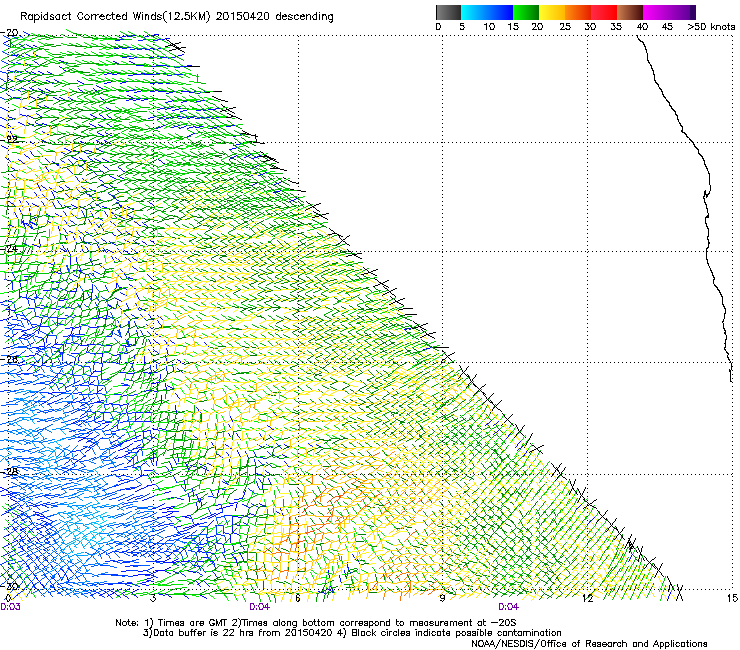Pick the brown 35-40 knots legend color

630,12
